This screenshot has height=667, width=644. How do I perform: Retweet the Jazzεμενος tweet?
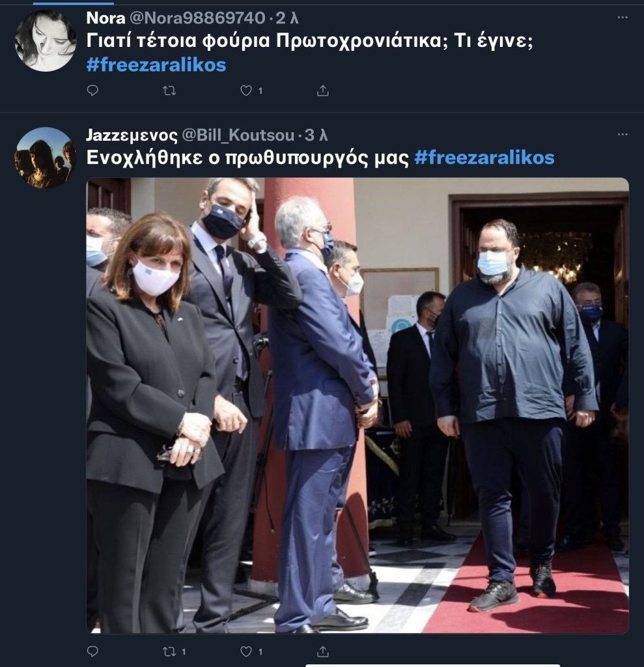click(x=169, y=651)
